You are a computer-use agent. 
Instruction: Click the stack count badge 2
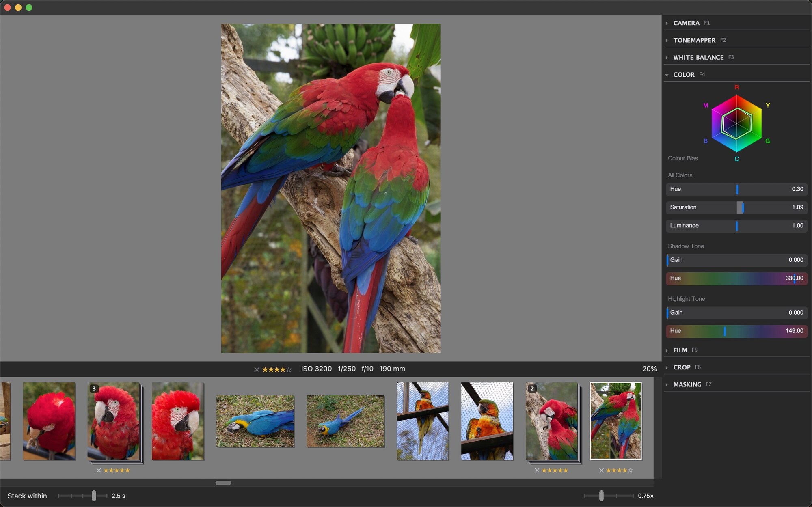(532, 389)
